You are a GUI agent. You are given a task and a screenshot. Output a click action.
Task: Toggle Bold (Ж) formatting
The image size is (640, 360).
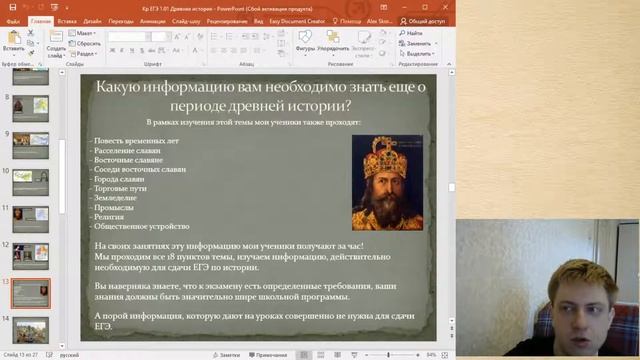(112, 50)
